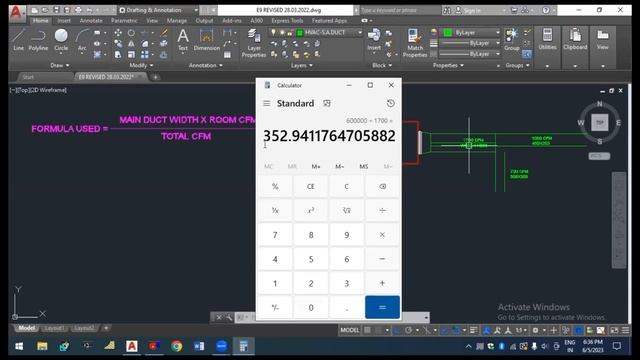Open Layer Properties manager
The width and height of the screenshot is (640, 360).
(x=254, y=43)
